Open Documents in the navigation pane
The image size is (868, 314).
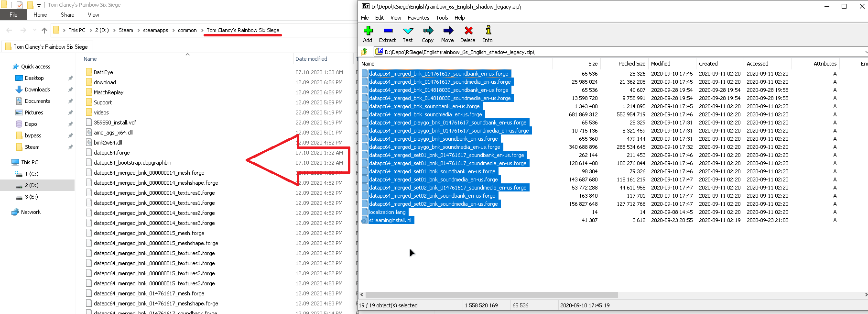(37, 101)
